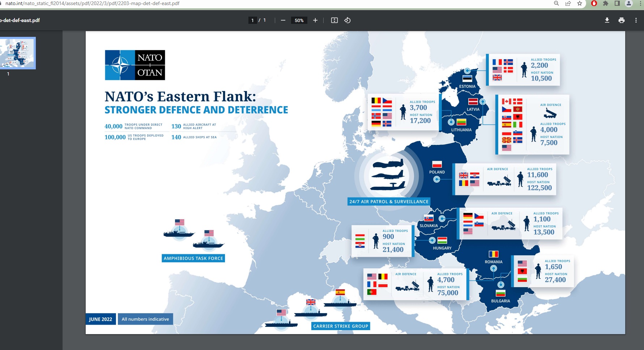Click the page number input field
The image size is (644, 350).
pos(252,20)
